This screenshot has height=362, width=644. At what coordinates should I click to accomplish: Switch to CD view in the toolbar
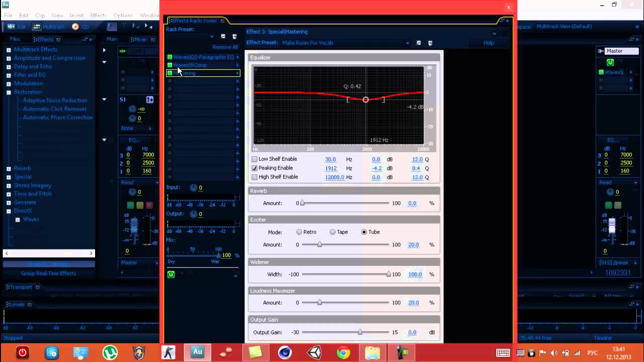coord(80,27)
